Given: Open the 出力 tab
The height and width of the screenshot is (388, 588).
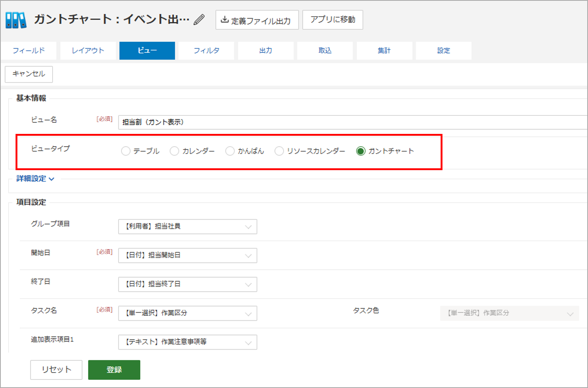Looking at the screenshot, I should coord(266,51).
